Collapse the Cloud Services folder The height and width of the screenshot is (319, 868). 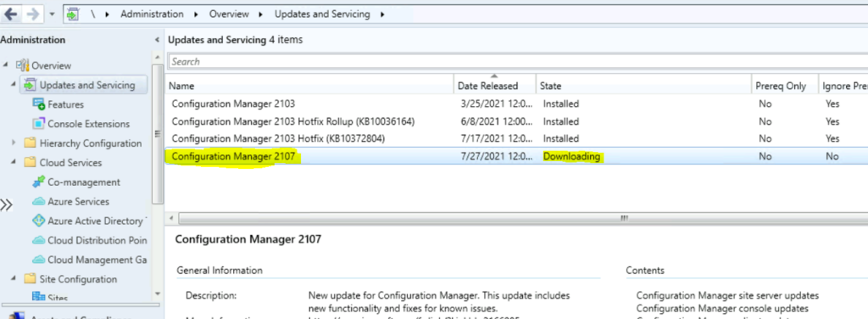(x=14, y=162)
